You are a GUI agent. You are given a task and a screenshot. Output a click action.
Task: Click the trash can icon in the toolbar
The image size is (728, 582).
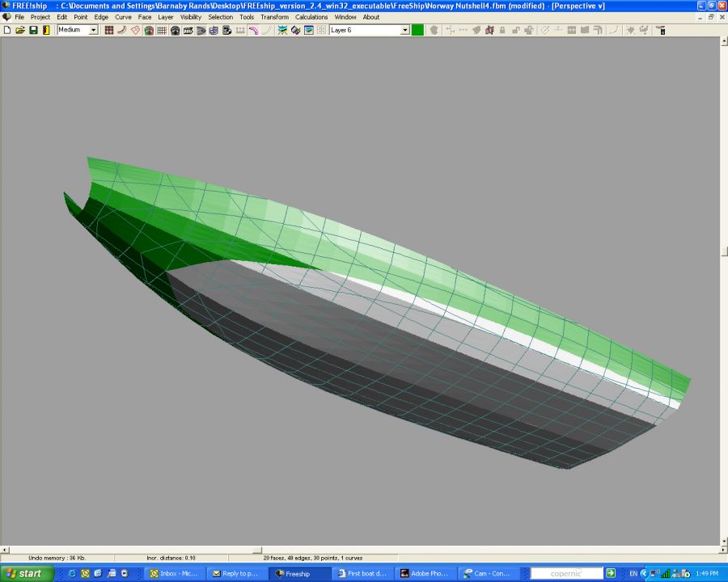[661, 30]
